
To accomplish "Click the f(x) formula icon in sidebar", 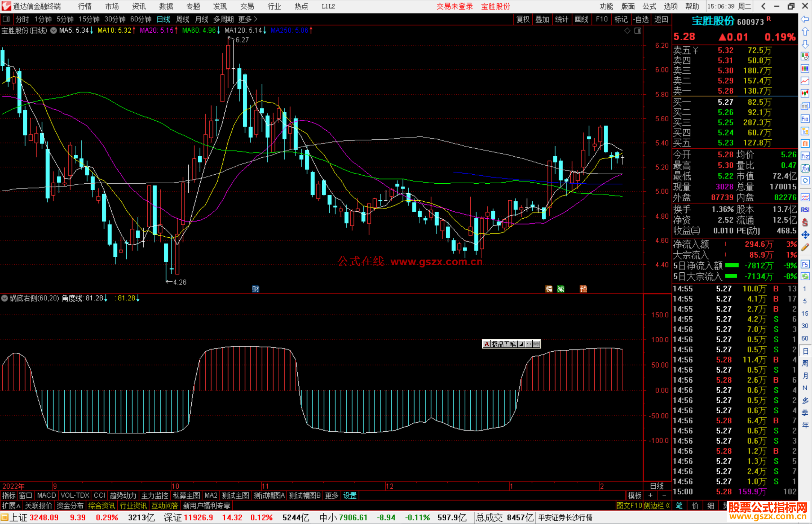I will (805, 168).
